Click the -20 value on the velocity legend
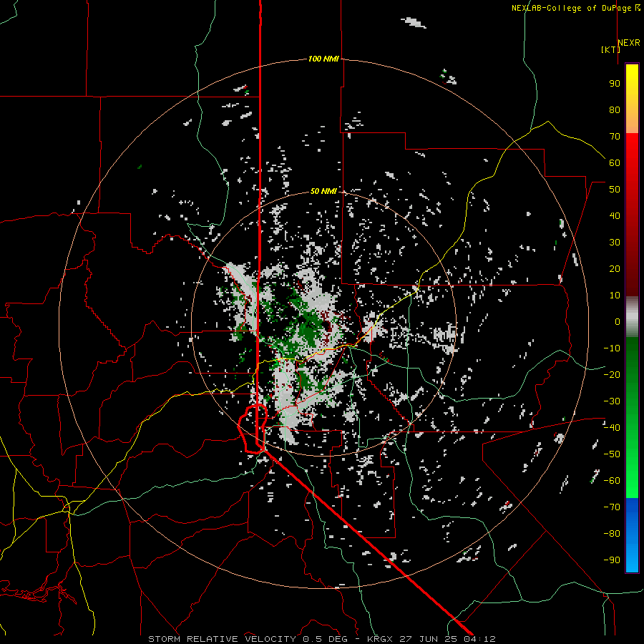The image size is (644, 644). pos(612,374)
